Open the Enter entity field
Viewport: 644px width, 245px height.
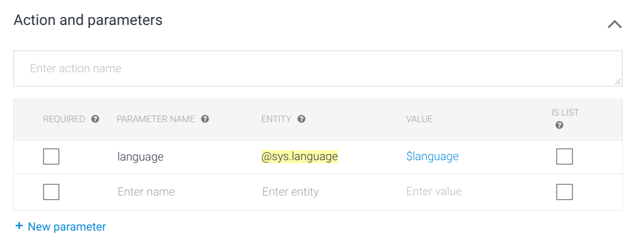point(290,192)
